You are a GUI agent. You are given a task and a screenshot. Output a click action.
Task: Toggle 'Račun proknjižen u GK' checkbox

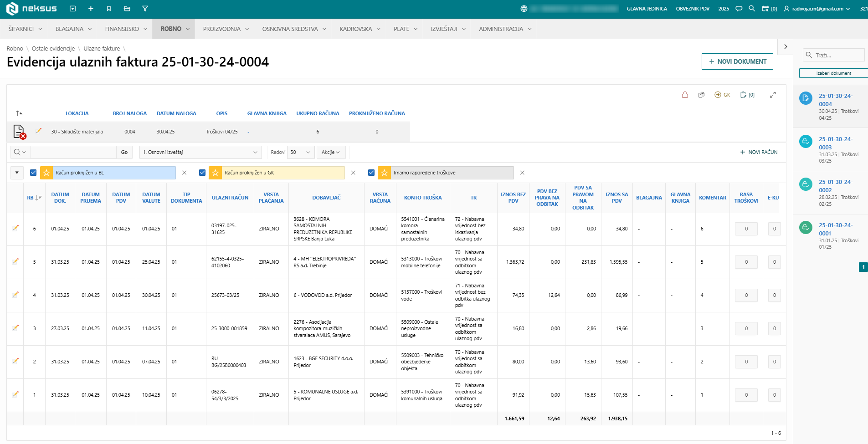(x=202, y=173)
